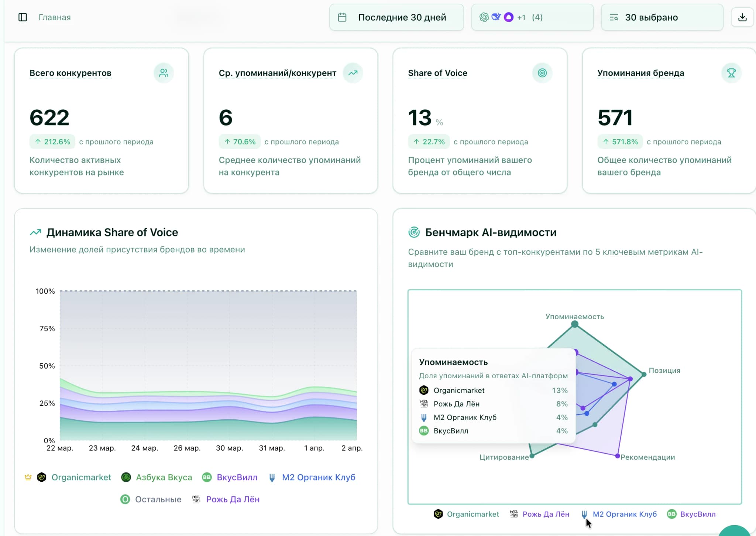Collapse the sidebar using the panel icon

click(23, 17)
